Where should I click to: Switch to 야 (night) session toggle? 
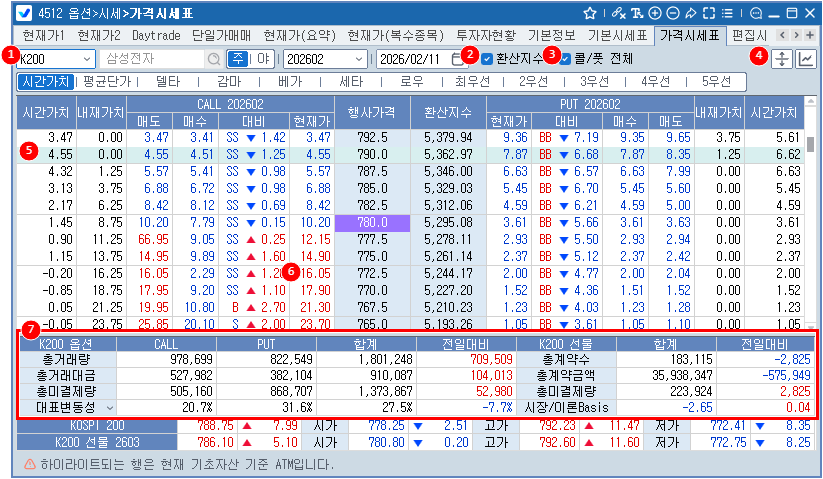pos(265,59)
